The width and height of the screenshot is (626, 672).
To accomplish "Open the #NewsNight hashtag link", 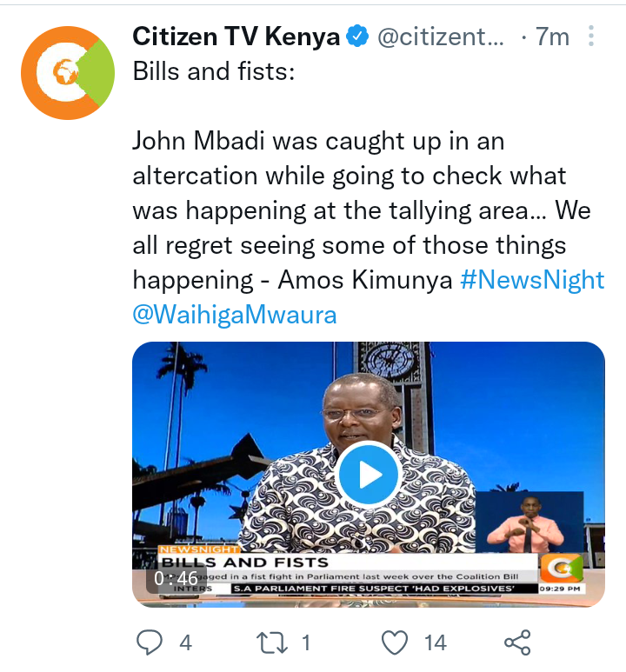I will click(x=532, y=280).
